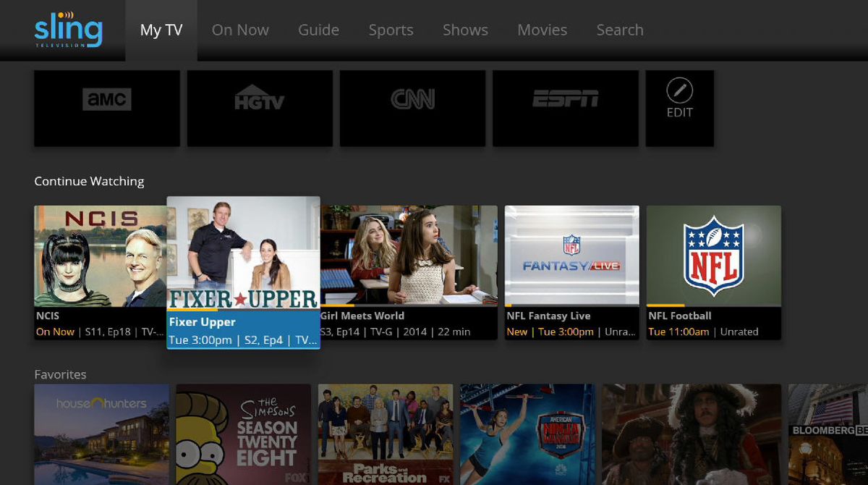Switch to the My TV tab

(x=161, y=30)
